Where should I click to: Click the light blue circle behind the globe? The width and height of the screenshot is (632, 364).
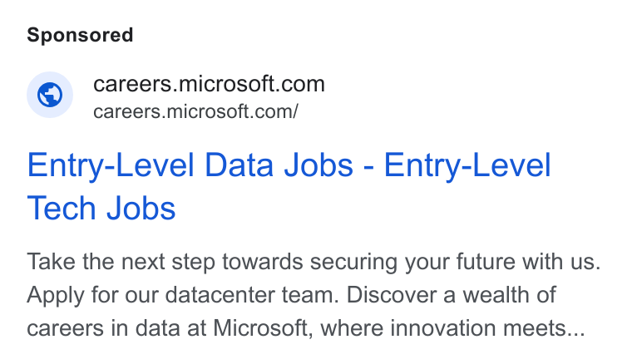(x=50, y=95)
